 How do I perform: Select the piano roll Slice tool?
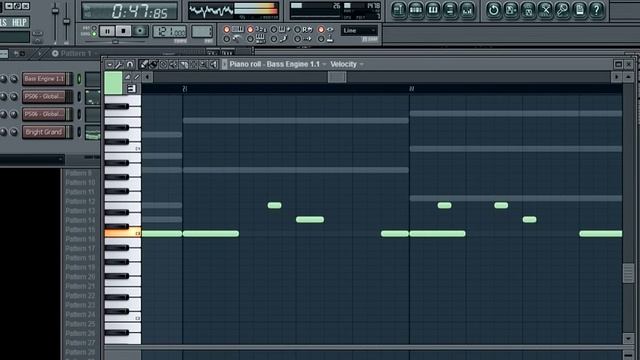coord(184,64)
